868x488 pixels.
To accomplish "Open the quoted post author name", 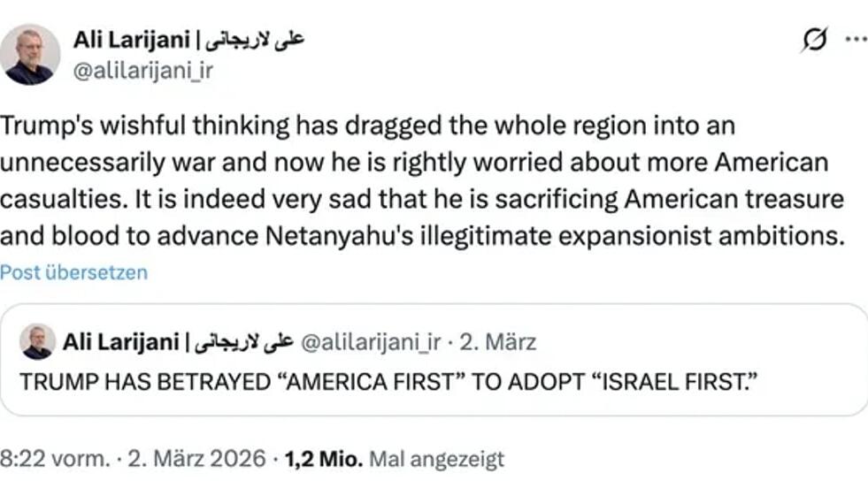I will coord(120,342).
